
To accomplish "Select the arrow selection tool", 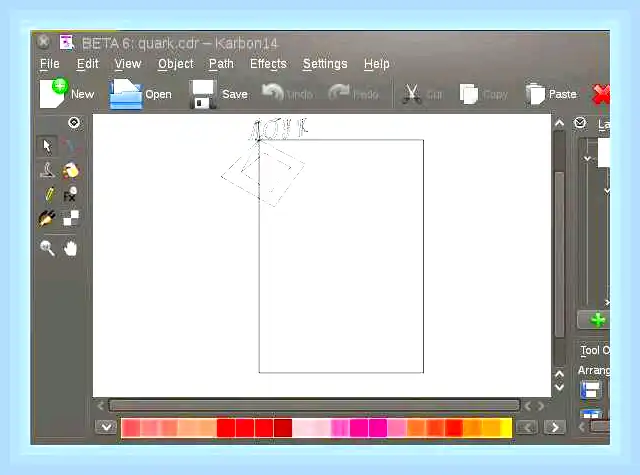I will pyautogui.click(x=47, y=146).
